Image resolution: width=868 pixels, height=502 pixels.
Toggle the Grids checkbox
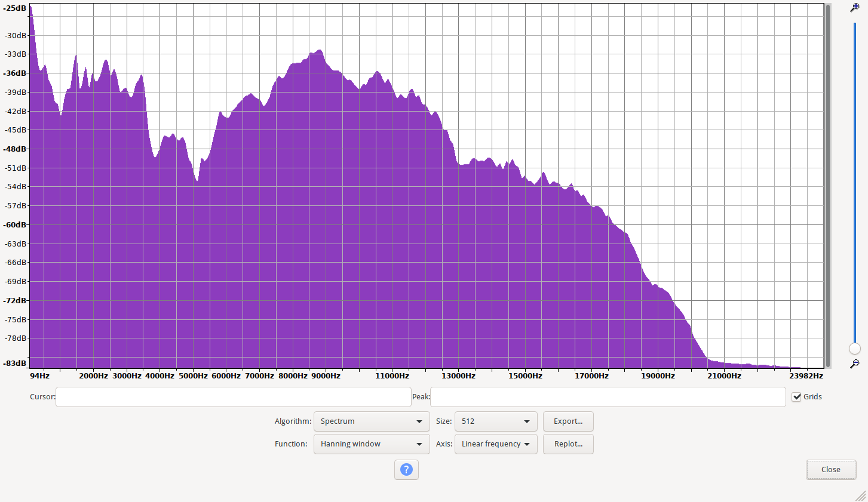click(x=796, y=397)
